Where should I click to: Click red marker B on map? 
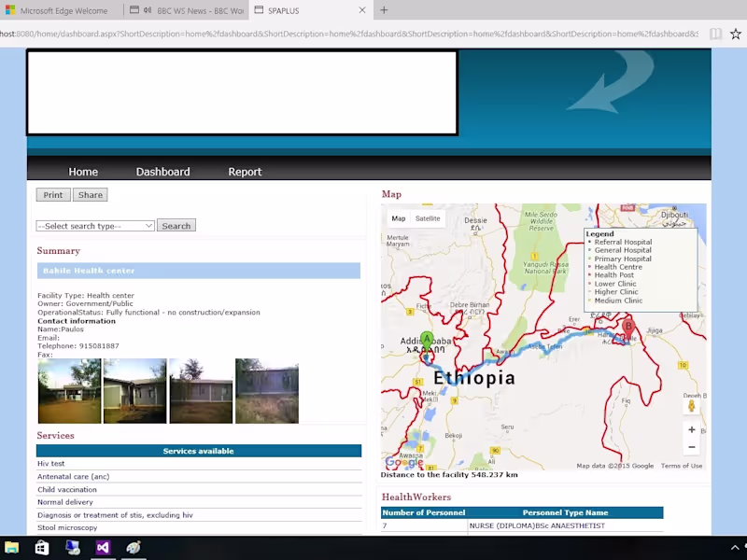(628, 329)
